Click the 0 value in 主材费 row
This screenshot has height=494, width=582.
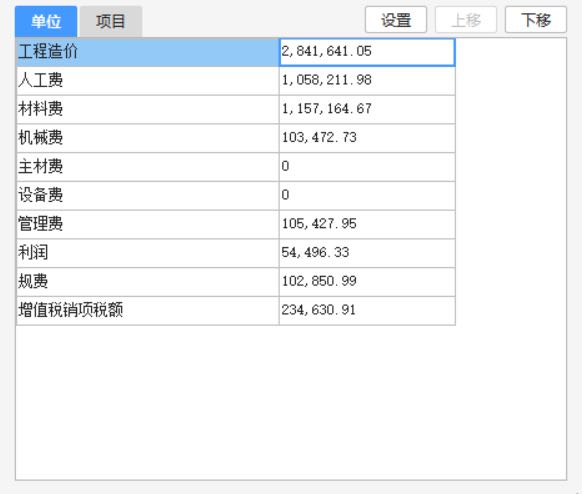coord(367,167)
